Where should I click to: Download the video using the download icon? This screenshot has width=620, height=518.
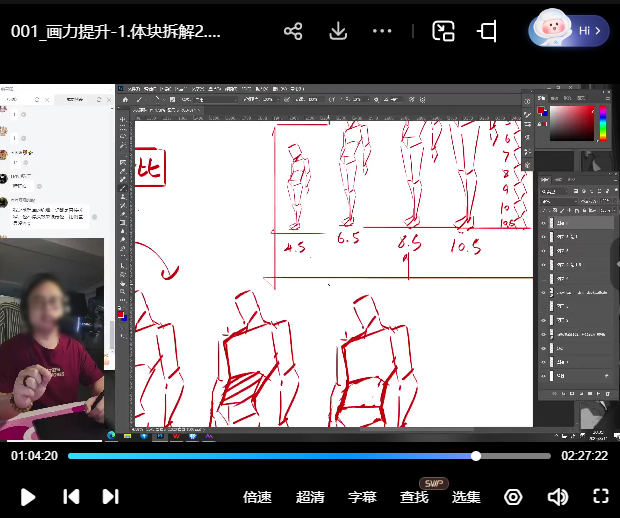[338, 31]
